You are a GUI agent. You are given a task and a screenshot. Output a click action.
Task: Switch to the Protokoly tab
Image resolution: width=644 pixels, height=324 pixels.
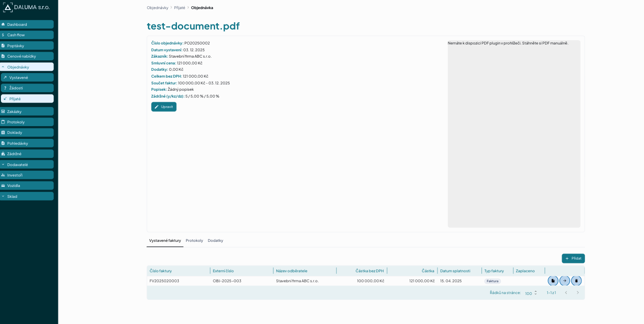coord(194,241)
